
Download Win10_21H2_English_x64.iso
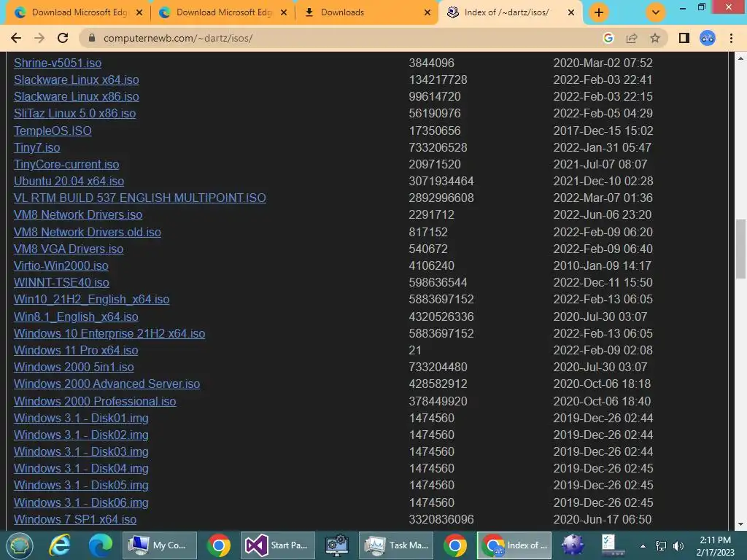point(91,299)
